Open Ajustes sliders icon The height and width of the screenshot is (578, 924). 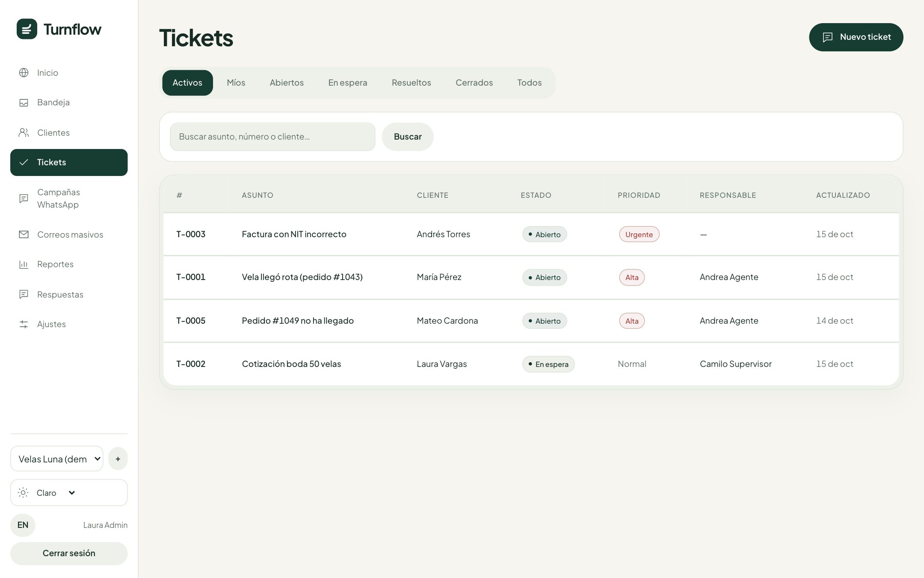(x=24, y=324)
